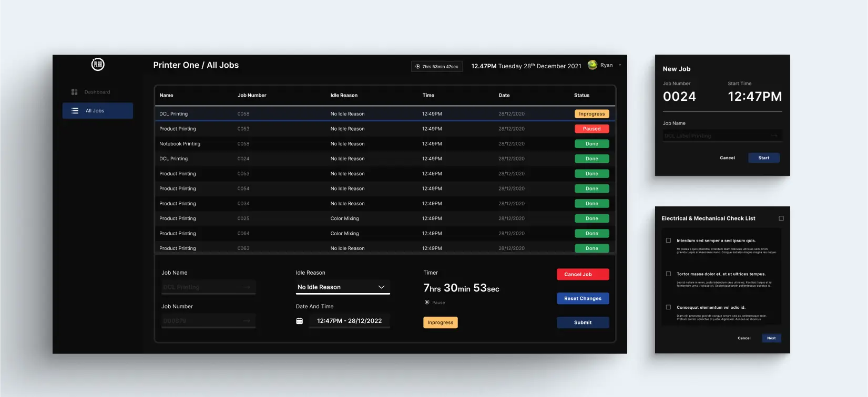Click the Idle Reason column header
The height and width of the screenshot is (397, 868).
click(344, 96)
